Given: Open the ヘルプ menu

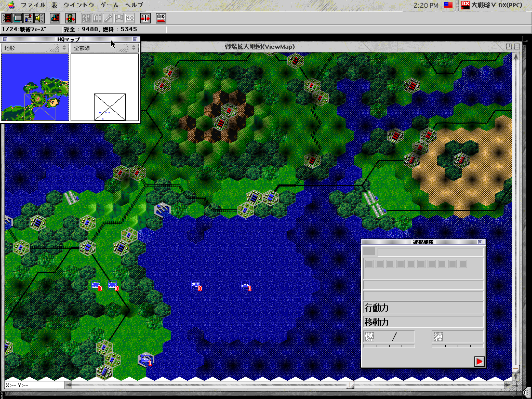Looking at the screenshot, I should click(134, 5).
